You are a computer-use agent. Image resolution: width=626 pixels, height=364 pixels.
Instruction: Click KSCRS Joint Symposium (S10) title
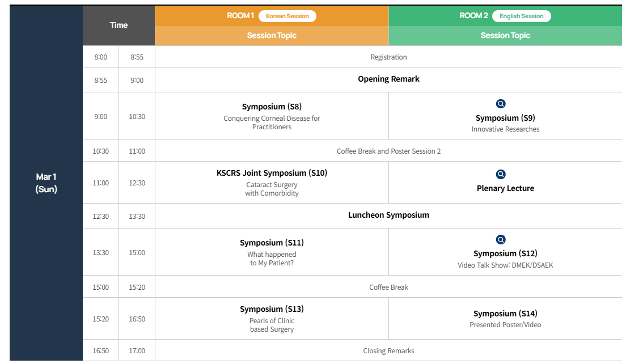[x=272, y=173]
